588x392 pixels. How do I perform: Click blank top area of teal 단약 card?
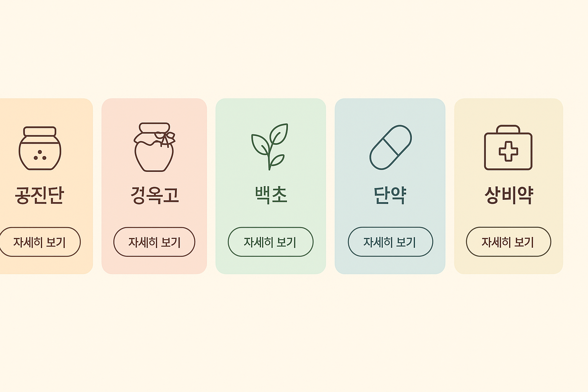click(x=390, y=109)
